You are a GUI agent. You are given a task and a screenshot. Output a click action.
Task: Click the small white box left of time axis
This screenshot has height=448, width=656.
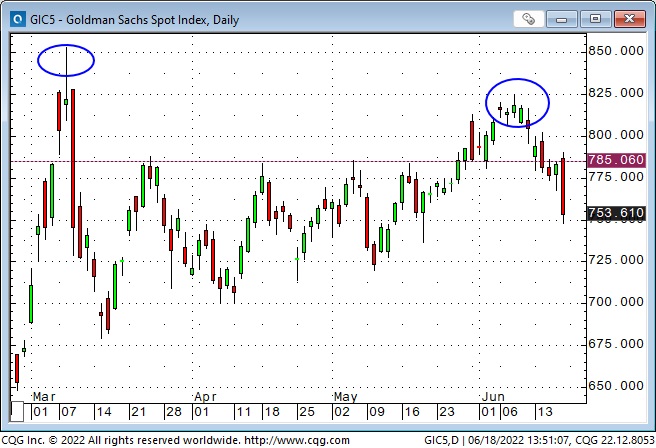click(17, 411)
